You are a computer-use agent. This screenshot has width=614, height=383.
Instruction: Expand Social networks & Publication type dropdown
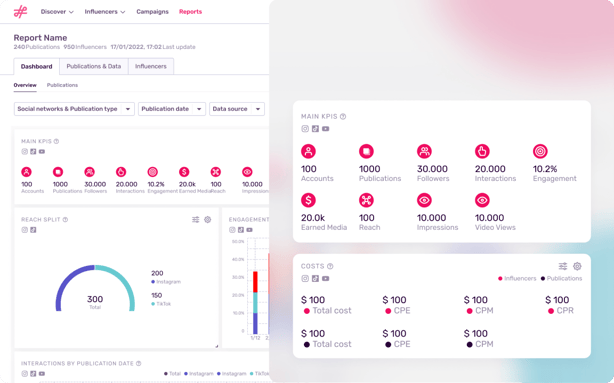click(74, 109)
